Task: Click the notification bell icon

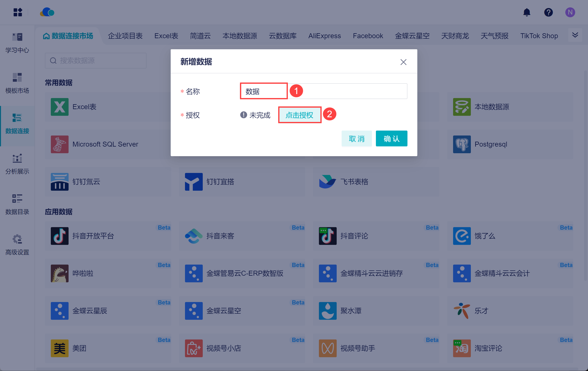Action: tap(527, 12)
